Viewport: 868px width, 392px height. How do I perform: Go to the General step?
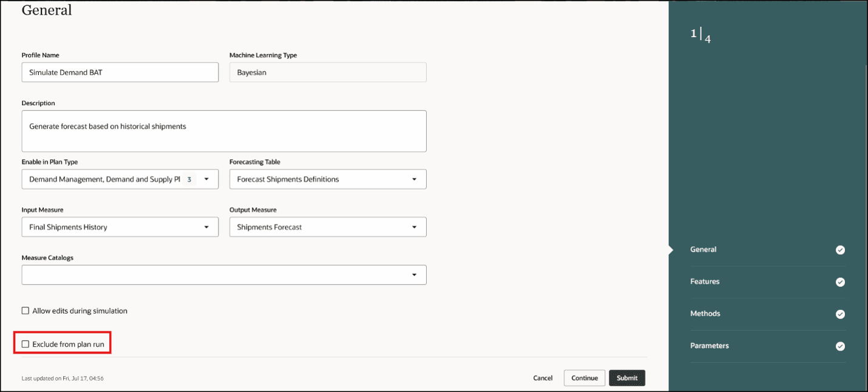(704, 249)
